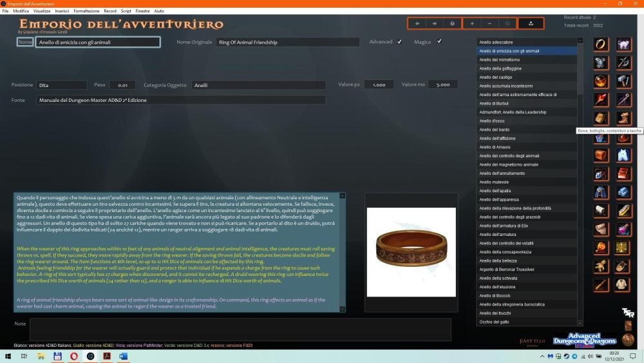Select 'Occhio del gatto' in the list

click(x=526, y=322)
